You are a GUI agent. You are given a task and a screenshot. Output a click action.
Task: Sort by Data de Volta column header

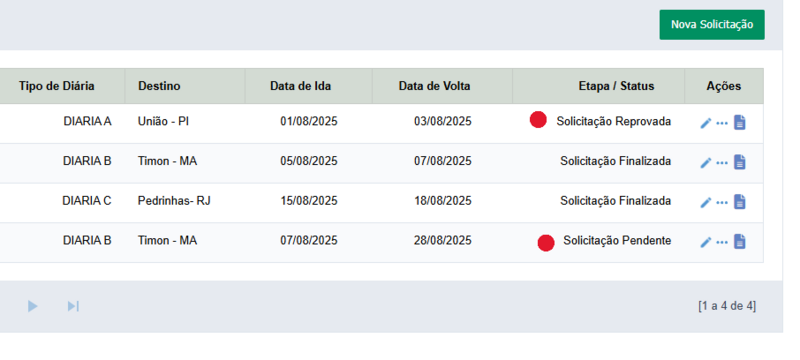click(x=435, y=86)
